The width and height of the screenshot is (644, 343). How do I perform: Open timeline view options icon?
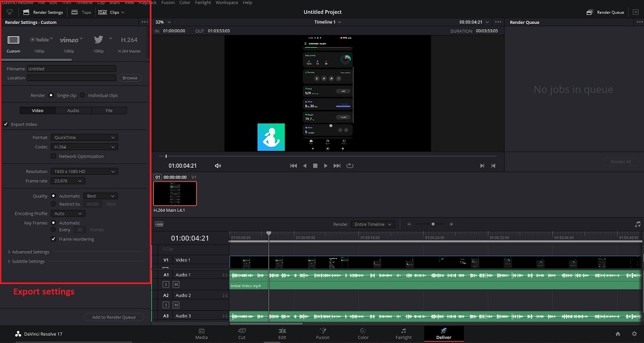point(159,224)
